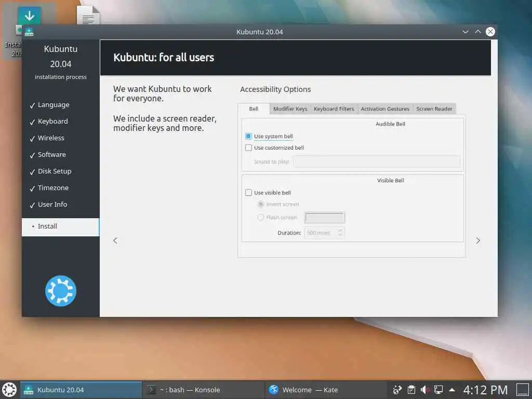Switch to the Bell tab
Screen dimensions: 532x399
254,109
